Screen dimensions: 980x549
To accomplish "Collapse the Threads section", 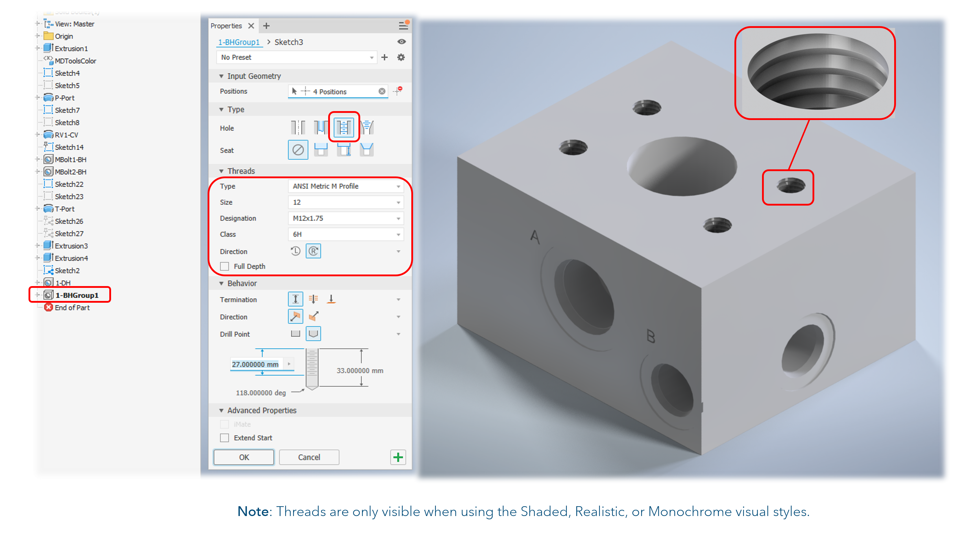I will [x=222, y=171].
